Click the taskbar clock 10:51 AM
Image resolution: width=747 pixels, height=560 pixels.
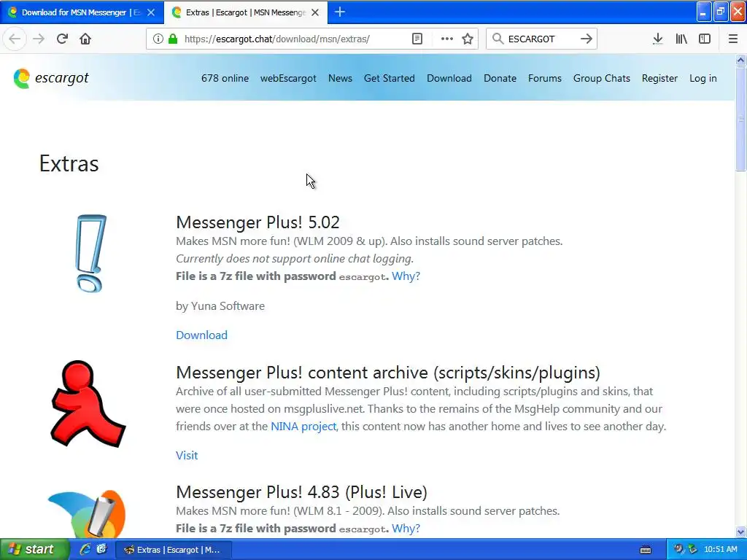tap(720, 549)
